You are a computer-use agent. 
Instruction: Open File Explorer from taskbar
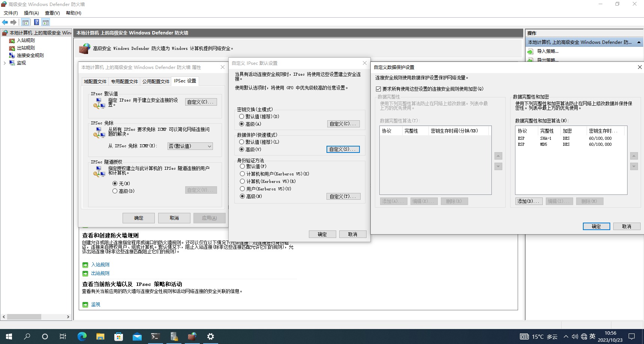point(100,337)
